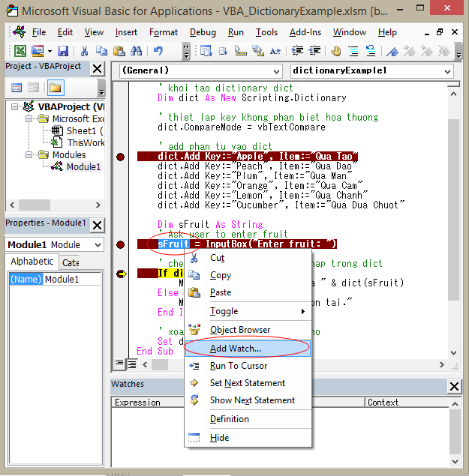The width and height of the screenshot is (469, 476).
Task: Click the Find binoculars icon
Action: [136, 51]
